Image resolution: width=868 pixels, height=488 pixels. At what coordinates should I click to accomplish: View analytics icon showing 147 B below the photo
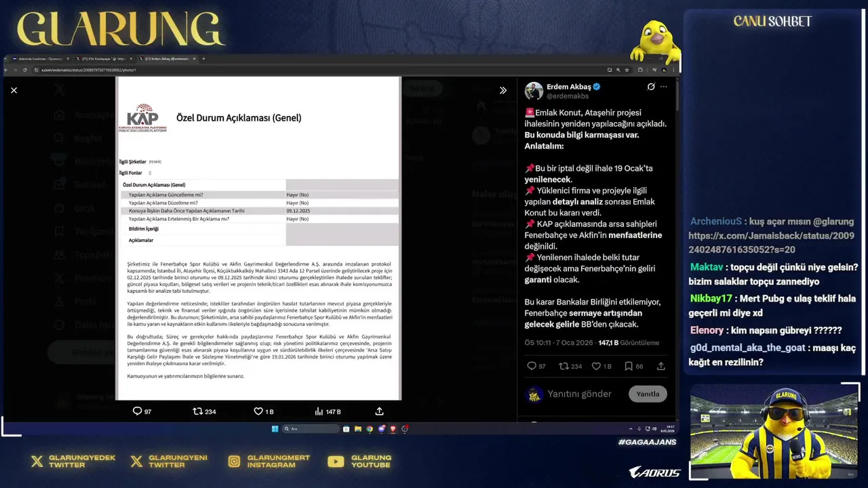[x=328, y=411]
